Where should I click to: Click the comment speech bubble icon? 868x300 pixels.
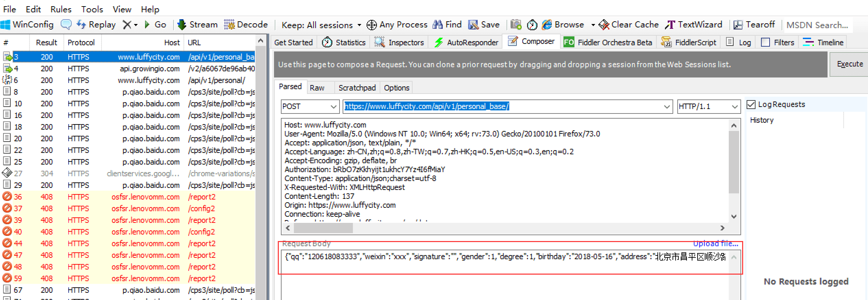[x=66, y=25]
